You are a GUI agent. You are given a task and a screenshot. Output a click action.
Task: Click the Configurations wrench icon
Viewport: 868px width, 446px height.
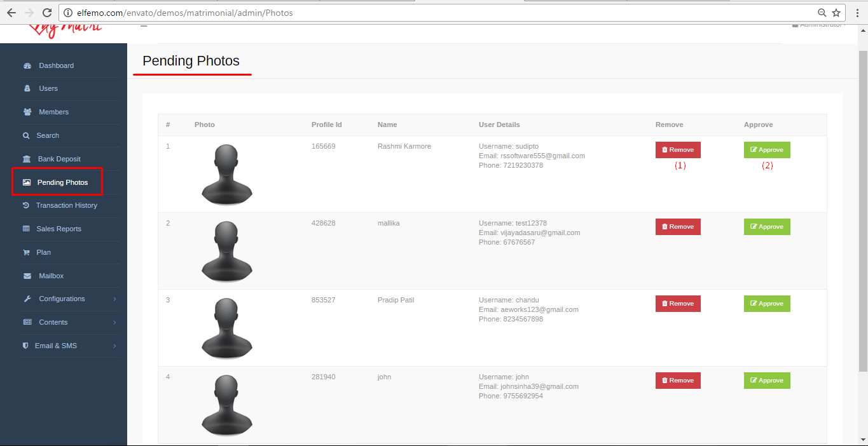(x=27, y=299)
